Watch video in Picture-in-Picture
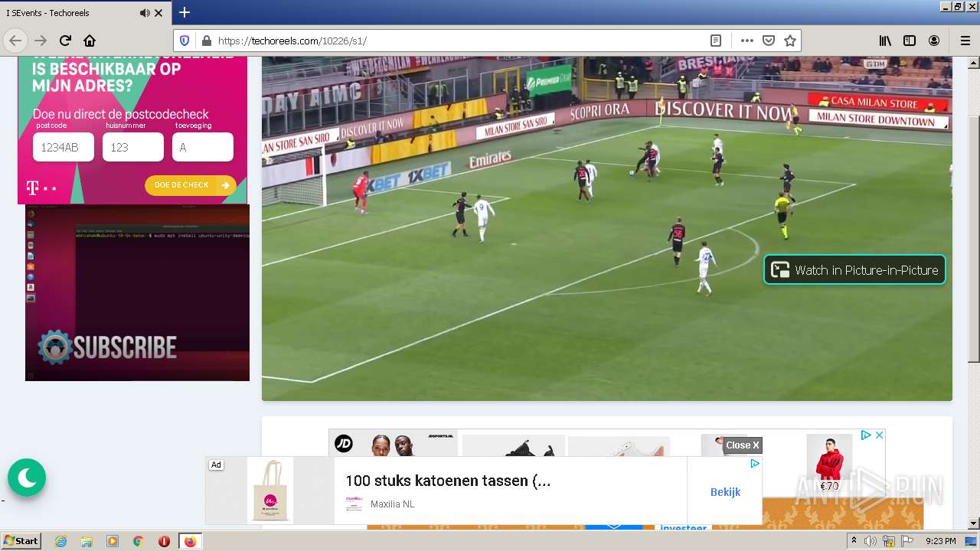Viewport: 980px width, 551px height. (854, 269)
